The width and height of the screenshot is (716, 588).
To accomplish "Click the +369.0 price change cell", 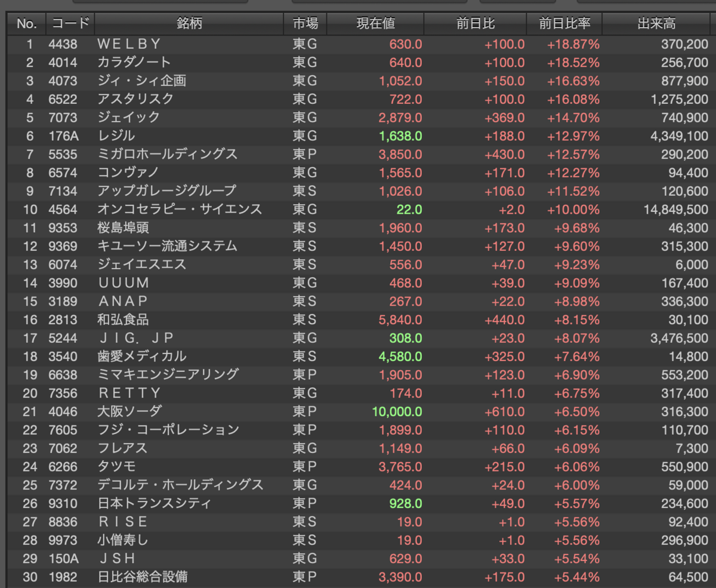I will (505, 118).
